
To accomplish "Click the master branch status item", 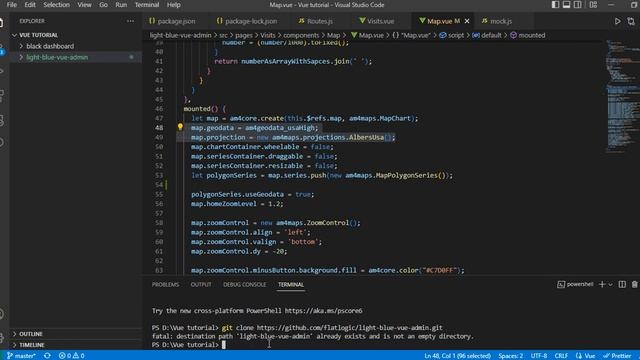I will pyautogui.click(x=21, y=356).
